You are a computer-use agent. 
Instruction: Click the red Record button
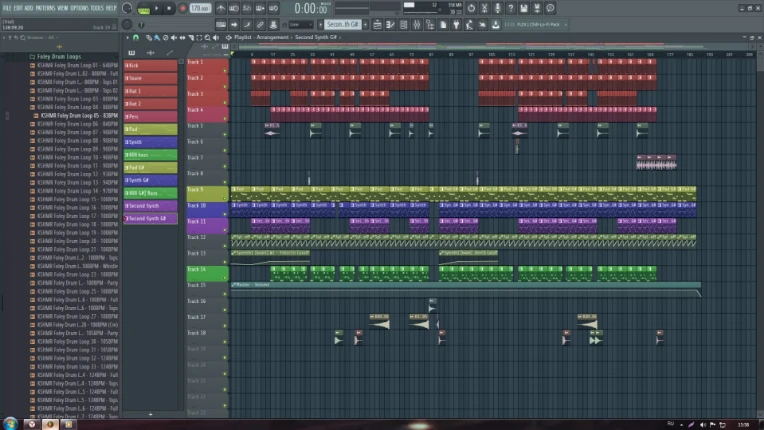point(183,8)
